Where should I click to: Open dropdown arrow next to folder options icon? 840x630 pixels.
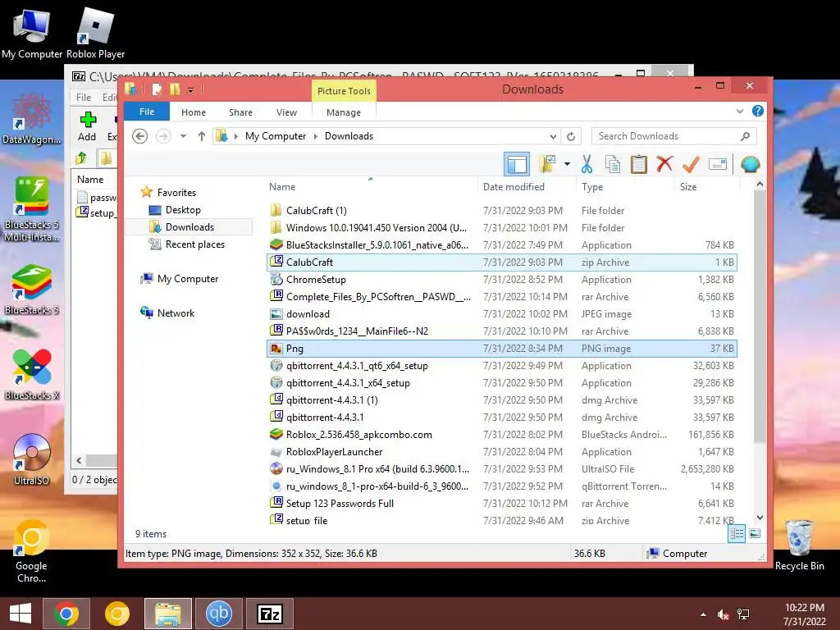567,164
